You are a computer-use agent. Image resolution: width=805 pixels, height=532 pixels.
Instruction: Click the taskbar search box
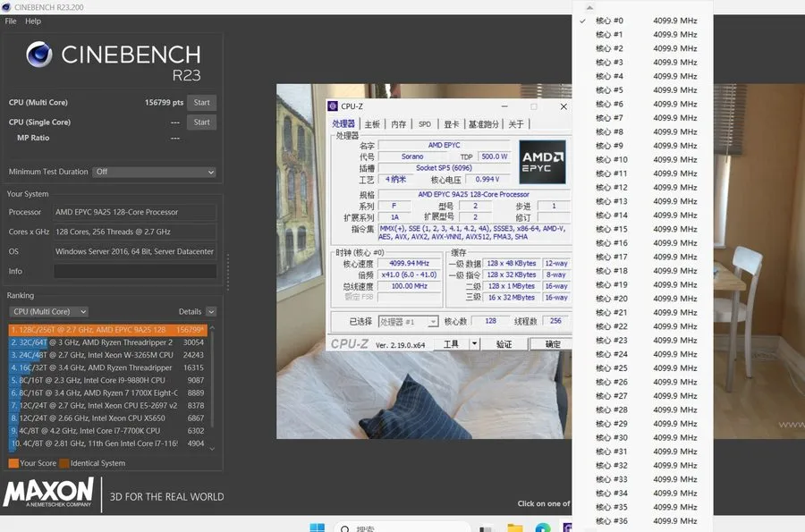pyautogui.click(x=402, y=528)
